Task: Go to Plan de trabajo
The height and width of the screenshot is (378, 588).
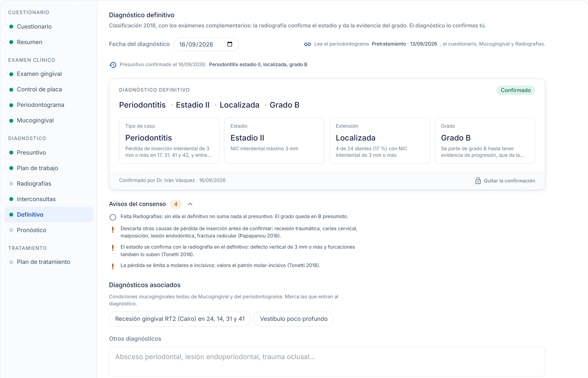Action: pos(48,168)
